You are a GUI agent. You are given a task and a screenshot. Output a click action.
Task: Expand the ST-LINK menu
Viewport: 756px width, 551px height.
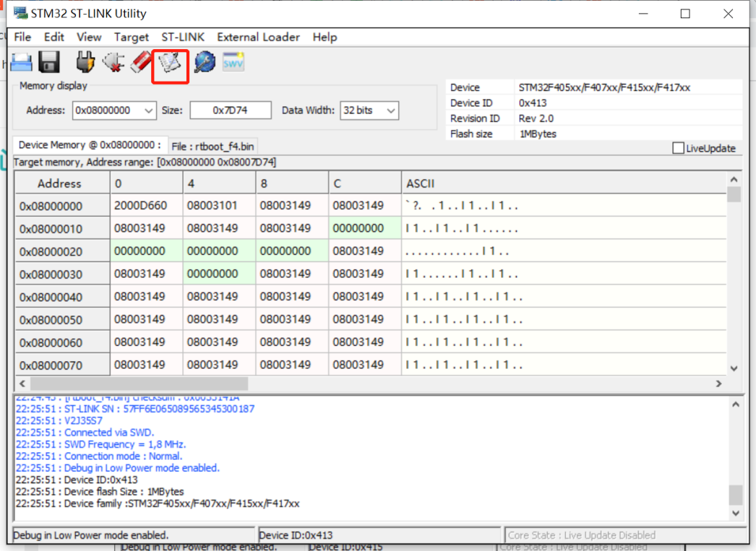point(183,37)
